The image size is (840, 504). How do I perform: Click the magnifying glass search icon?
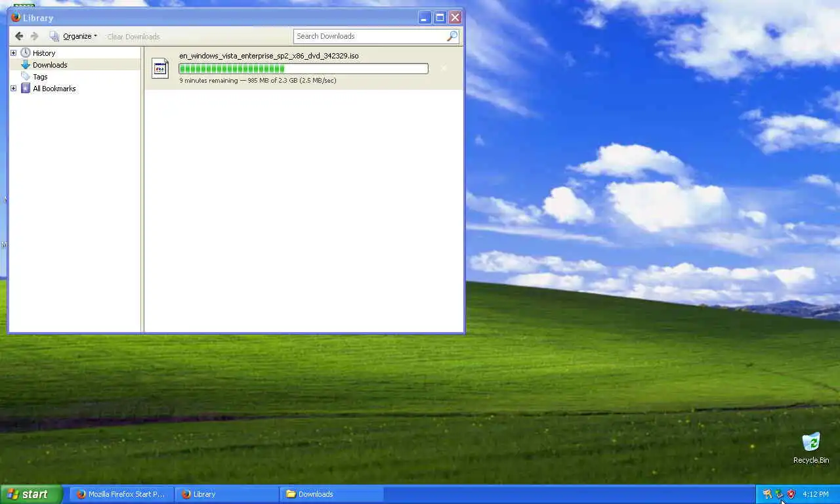pyautogui.click(x=452, y=36)
